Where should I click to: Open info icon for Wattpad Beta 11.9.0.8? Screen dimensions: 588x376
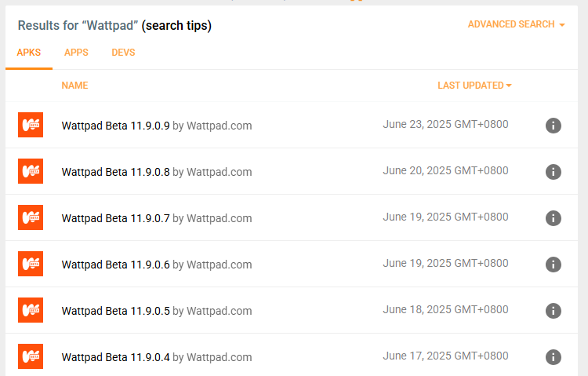553,172
